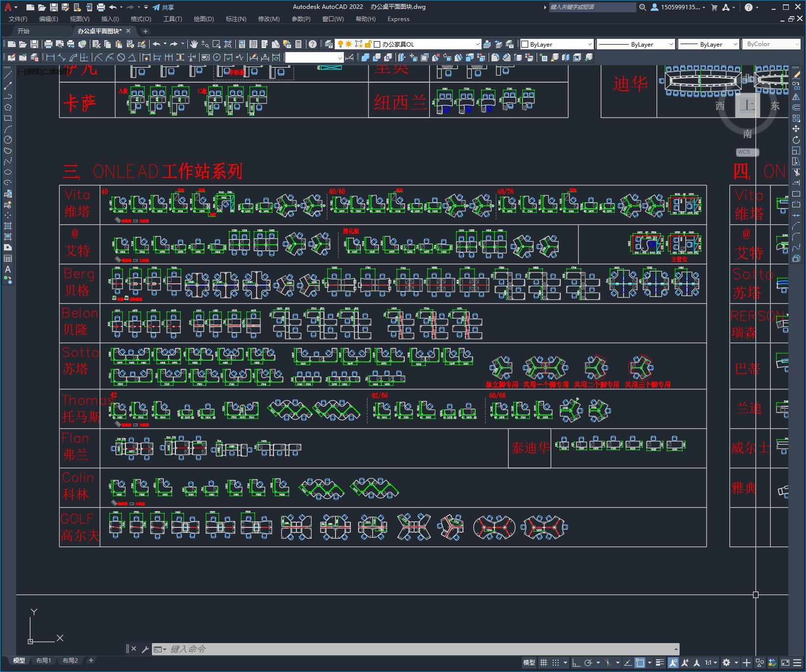Screen dimensions: 806x672
Task: Toggle layer on/off lightbulb icon
Action: pos(340,44)
